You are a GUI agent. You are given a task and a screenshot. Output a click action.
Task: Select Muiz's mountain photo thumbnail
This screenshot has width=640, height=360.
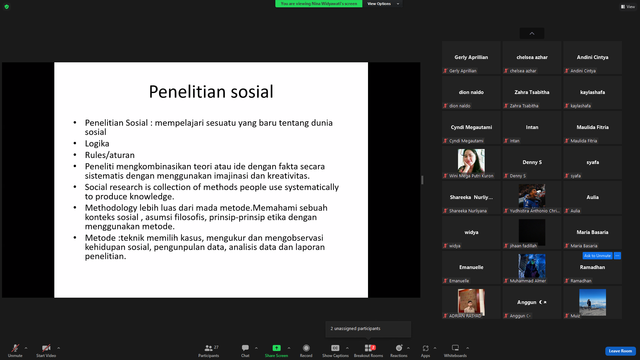pyautogui.click(x=592, y=302)
